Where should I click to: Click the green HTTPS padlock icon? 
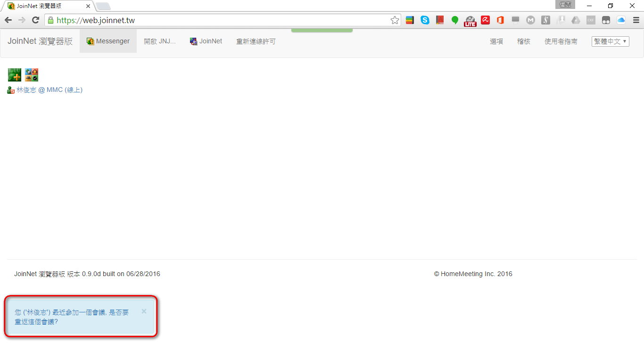(x=51, y=20)
